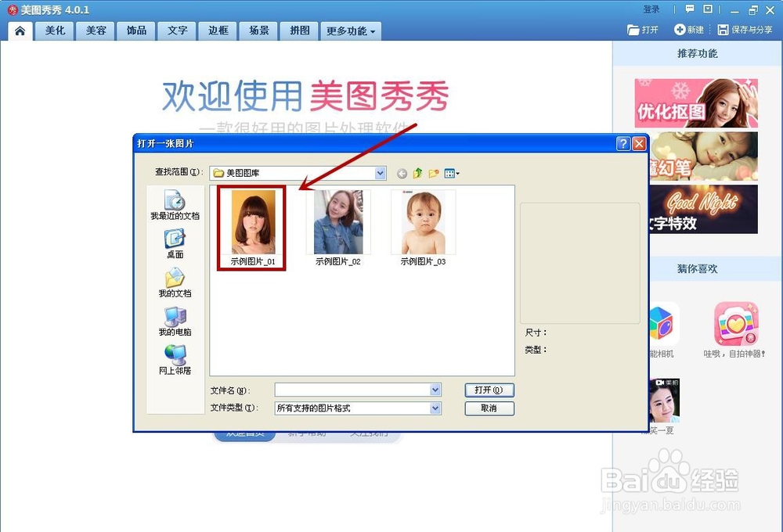Create new folder icon in the dialog
The image size is (783, 532).
(434, 173)
